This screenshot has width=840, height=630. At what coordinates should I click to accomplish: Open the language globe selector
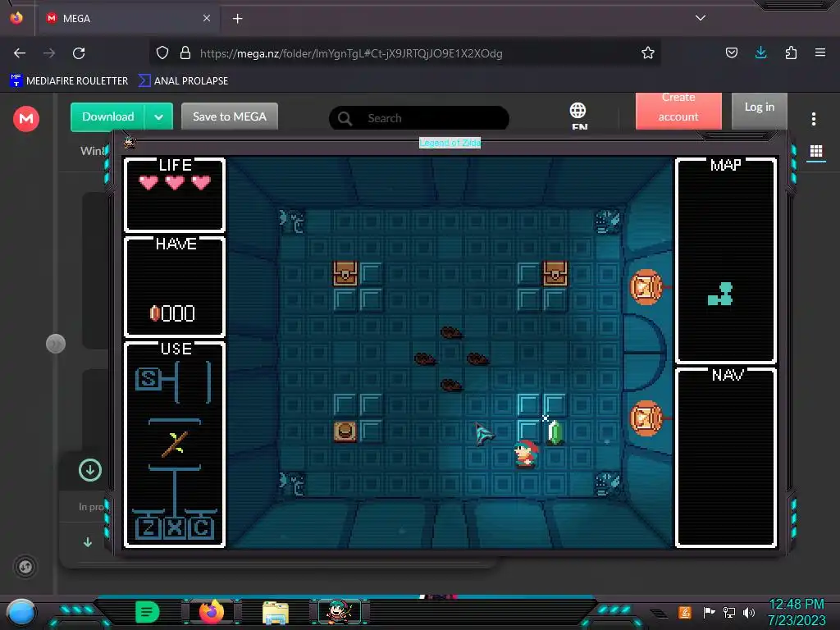click(578, 116)
